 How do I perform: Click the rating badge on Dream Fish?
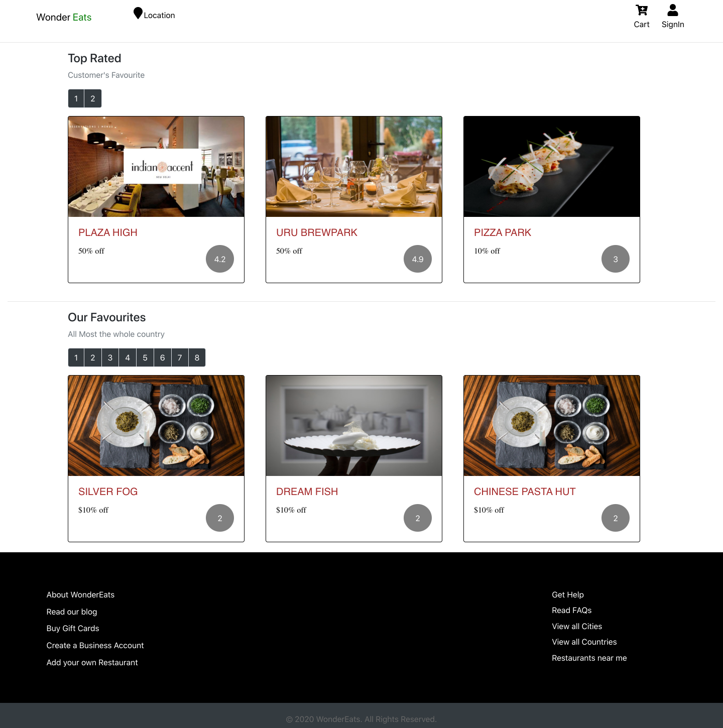point(418,518)
